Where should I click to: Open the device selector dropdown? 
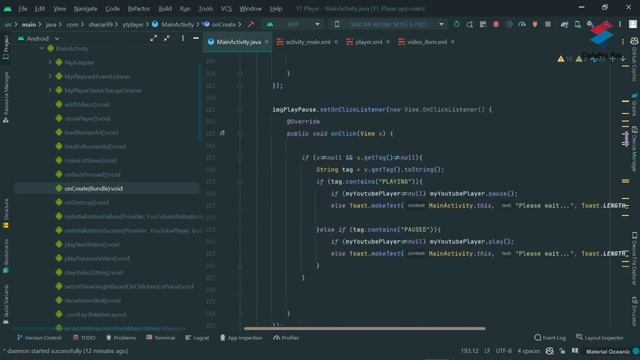click(x=390, y=24)
